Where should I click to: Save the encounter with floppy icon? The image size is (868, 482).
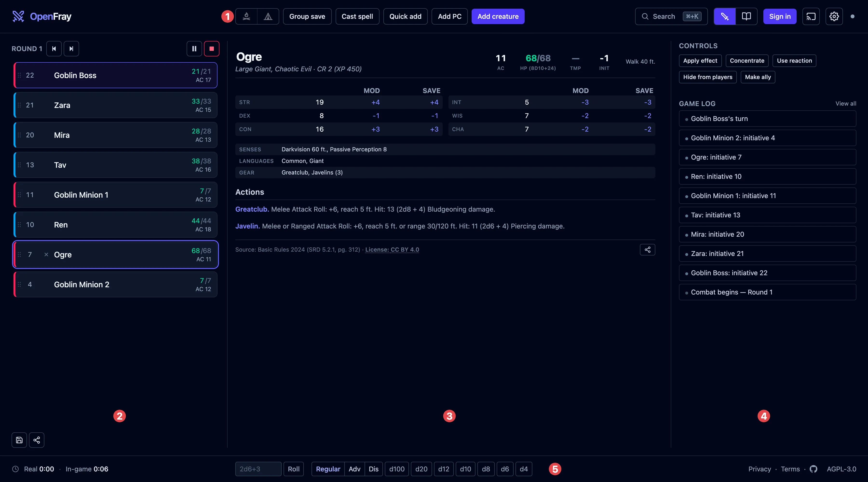pyautogui.click(x=19, y=440)
